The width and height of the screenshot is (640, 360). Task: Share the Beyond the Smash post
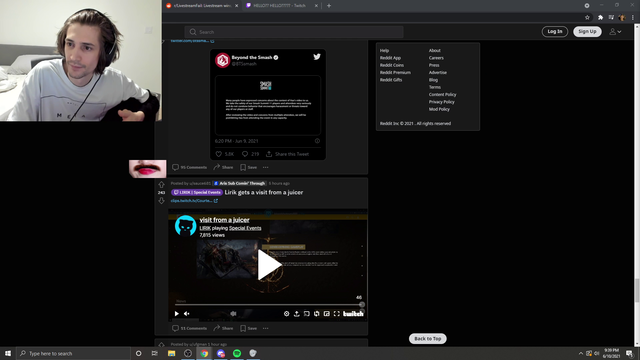(223, 167)
